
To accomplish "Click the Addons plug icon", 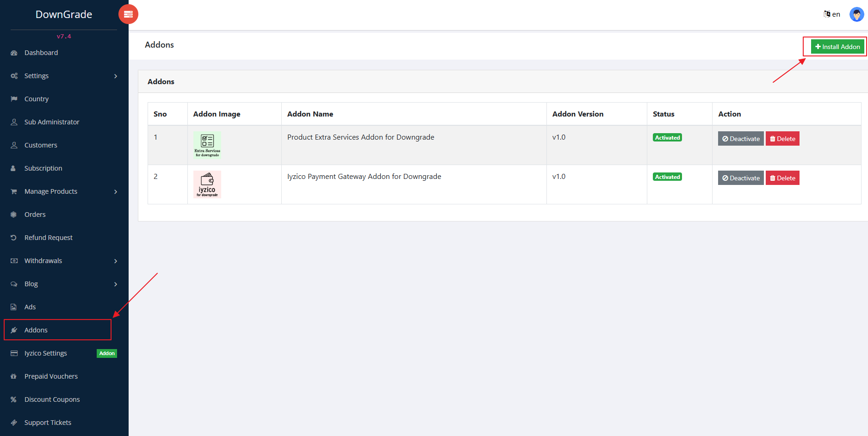I will [14, 330].
